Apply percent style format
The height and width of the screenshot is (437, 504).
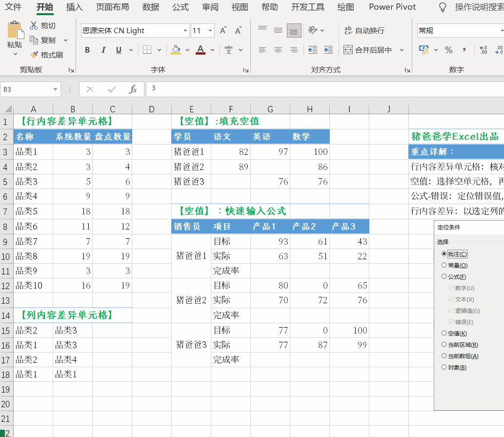click(449, 50)
